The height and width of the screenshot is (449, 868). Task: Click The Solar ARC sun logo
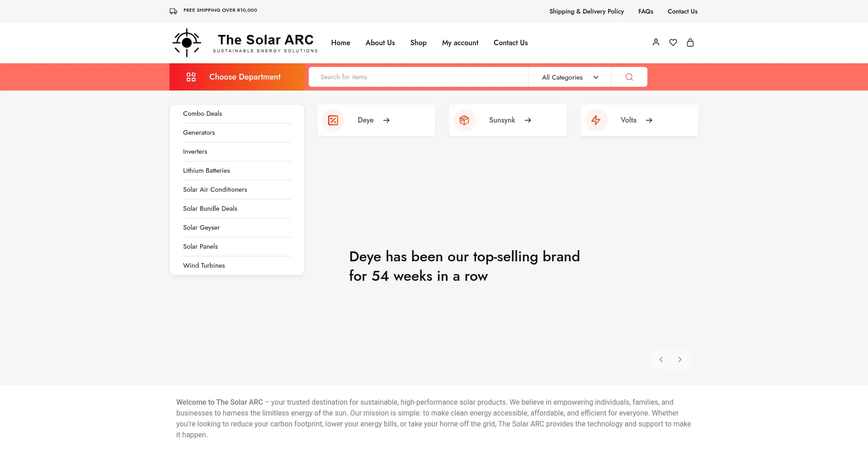click(x=187, y=43)
